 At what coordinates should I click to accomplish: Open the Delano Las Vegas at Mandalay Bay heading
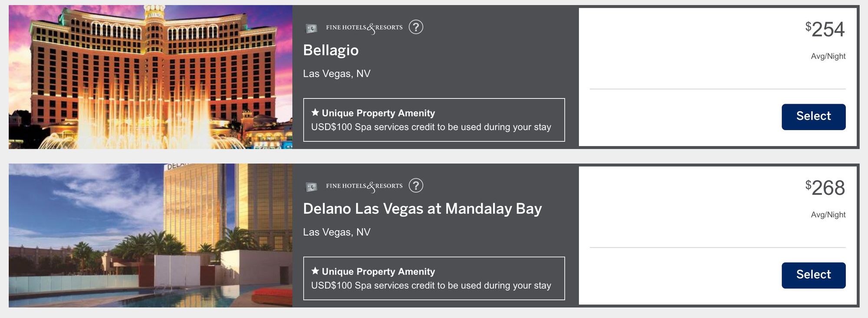tap(422, 209)
